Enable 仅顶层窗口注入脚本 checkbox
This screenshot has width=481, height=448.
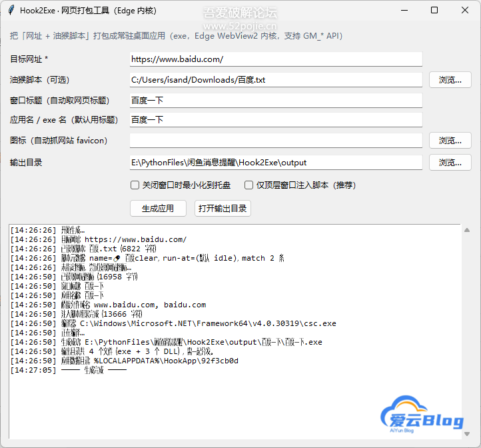pos(248,185)
